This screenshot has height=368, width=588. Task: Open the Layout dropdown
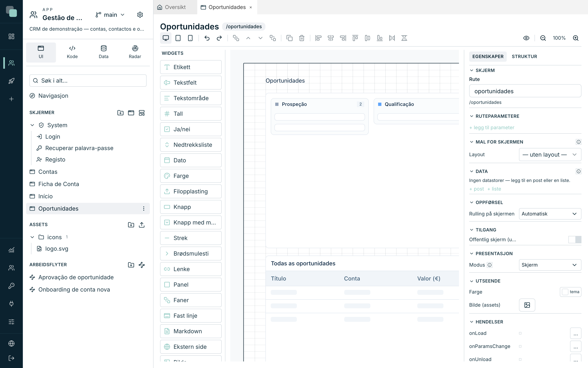(550, 155)
